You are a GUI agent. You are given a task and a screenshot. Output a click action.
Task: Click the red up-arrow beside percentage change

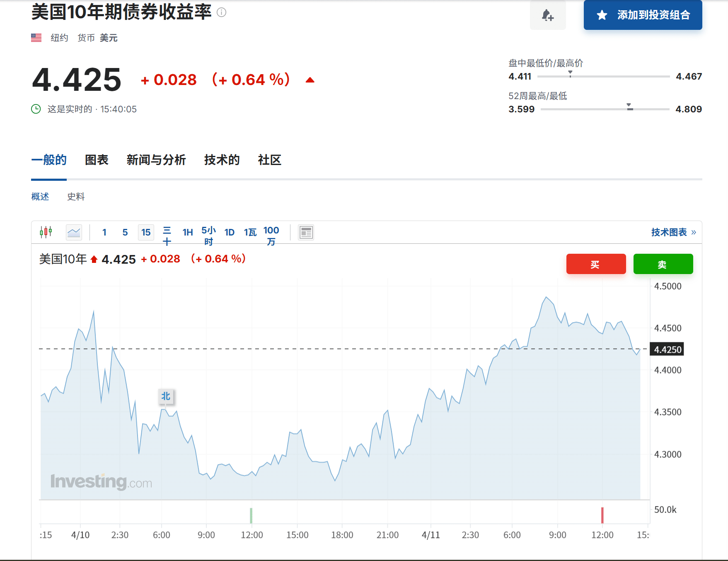[x=310, y=80]
